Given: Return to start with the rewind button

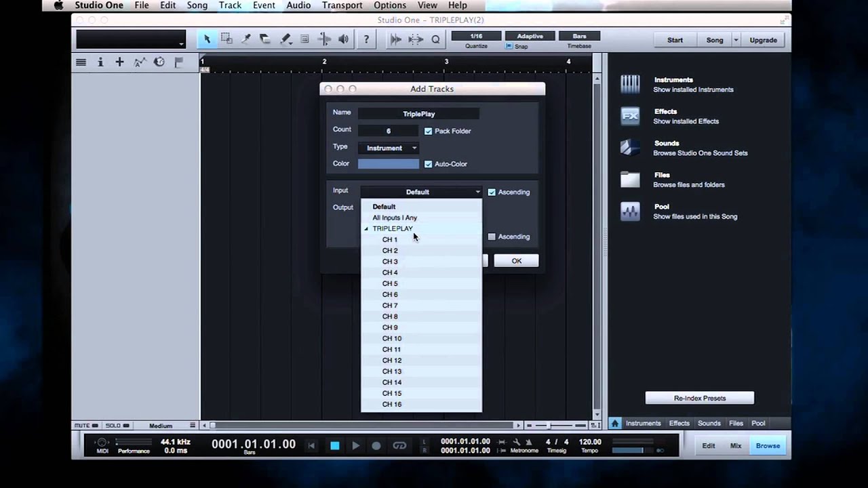Looking at the screenshot, I should coord(312,445).
